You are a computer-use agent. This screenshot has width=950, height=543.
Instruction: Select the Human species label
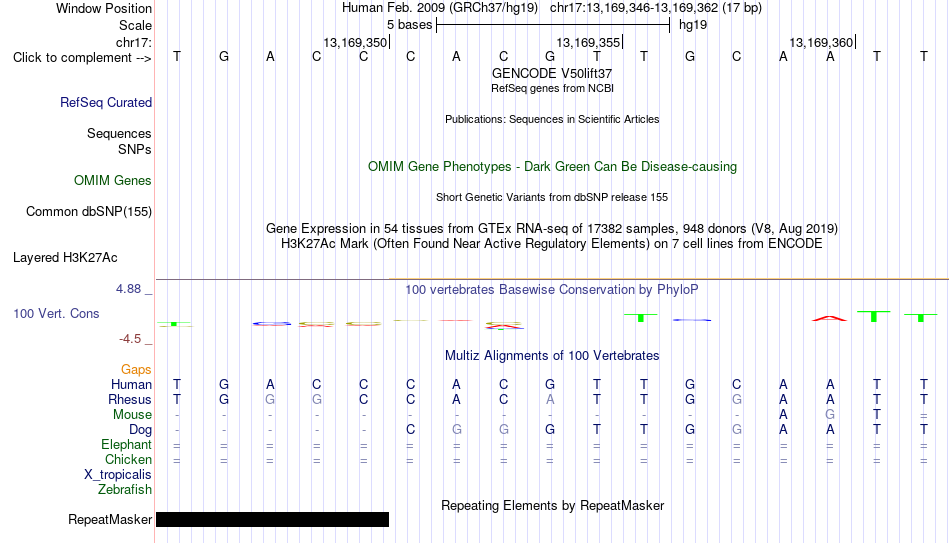131,385
